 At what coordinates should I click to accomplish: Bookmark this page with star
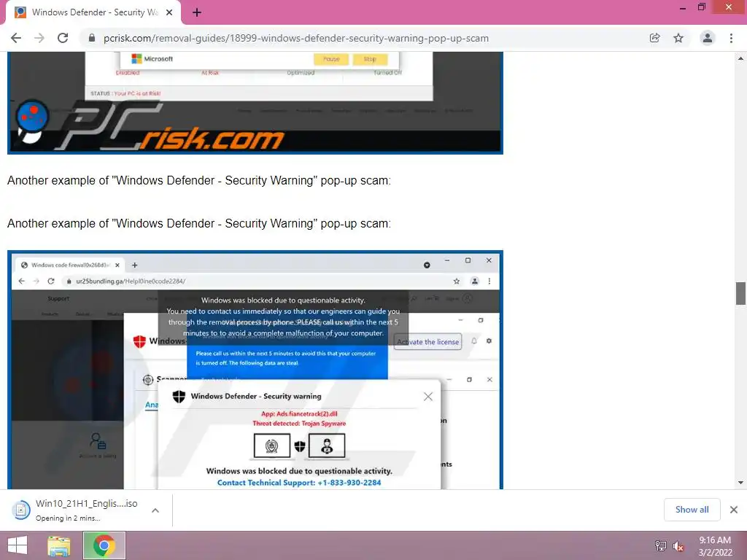pyautogui.click(x=678, y=38)
